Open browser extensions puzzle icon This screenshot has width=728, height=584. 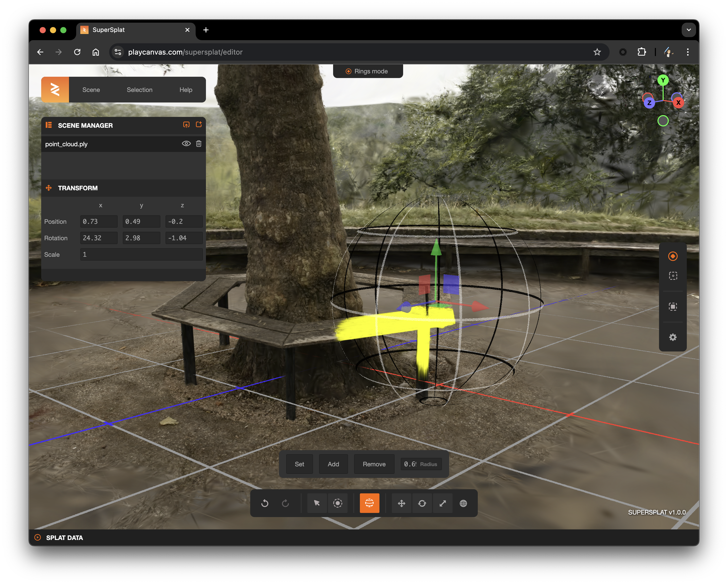pos(642,52)
